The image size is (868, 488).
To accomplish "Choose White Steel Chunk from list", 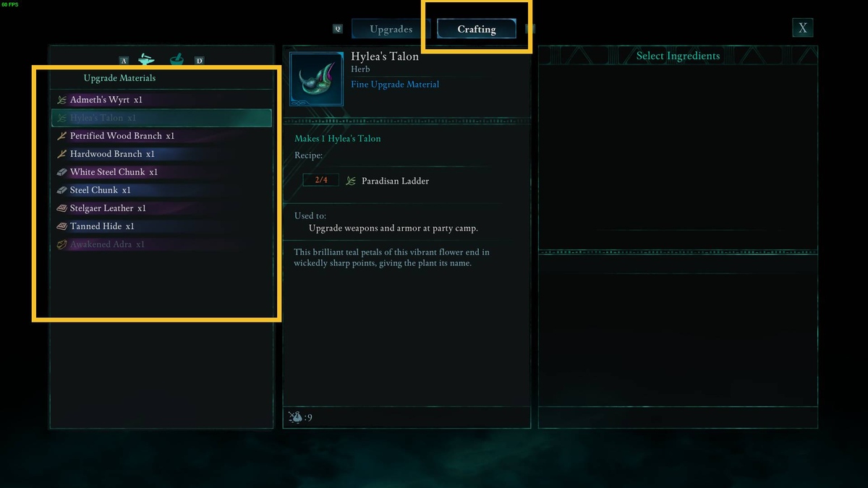I will (162, 172).
